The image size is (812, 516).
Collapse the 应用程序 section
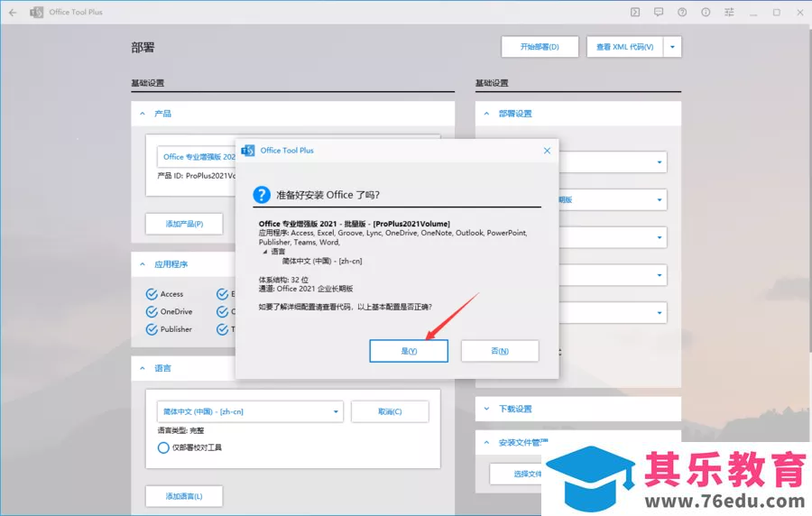[143, 264]
